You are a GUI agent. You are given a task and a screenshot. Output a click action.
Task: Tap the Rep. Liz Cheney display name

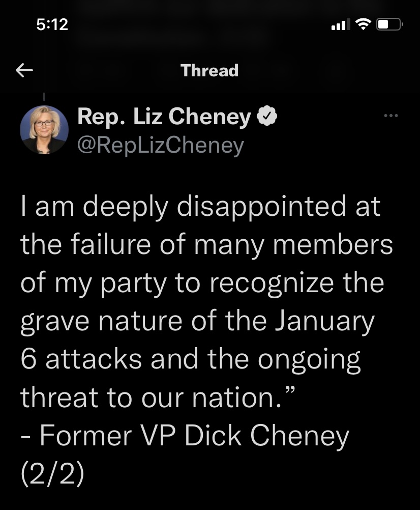coord(164,118)
